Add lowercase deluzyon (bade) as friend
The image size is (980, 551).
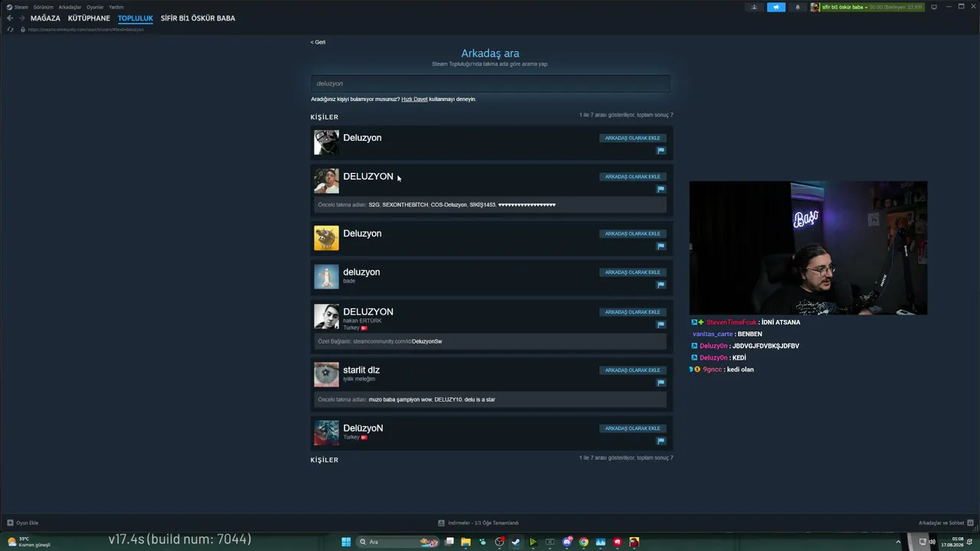click(x=632, y=272)
